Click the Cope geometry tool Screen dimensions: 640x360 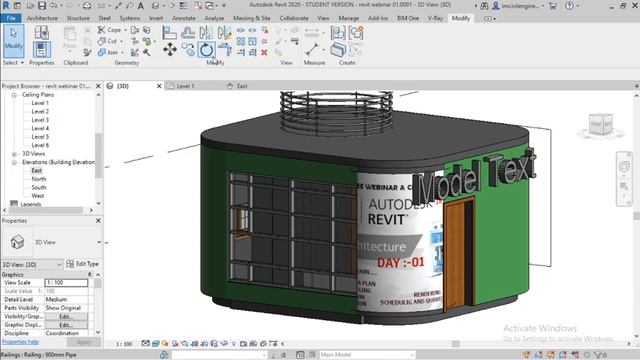click(x=109, y=30)
